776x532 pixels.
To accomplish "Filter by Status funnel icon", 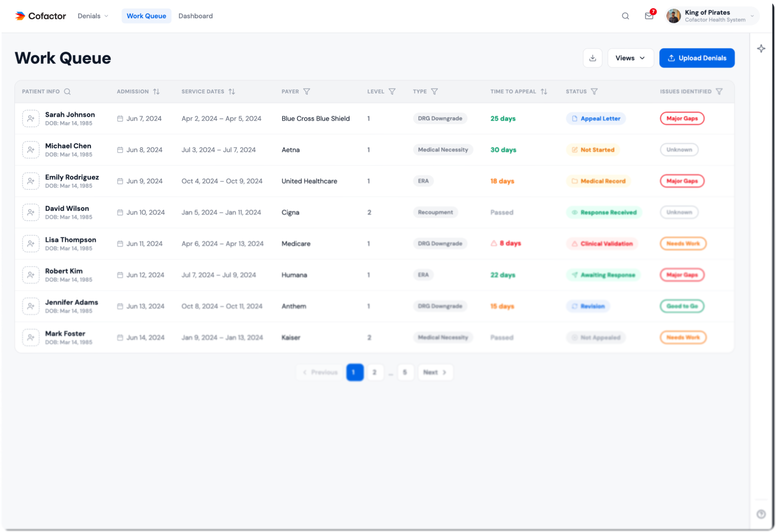I will pyautogui.click(x=594, y=91).
